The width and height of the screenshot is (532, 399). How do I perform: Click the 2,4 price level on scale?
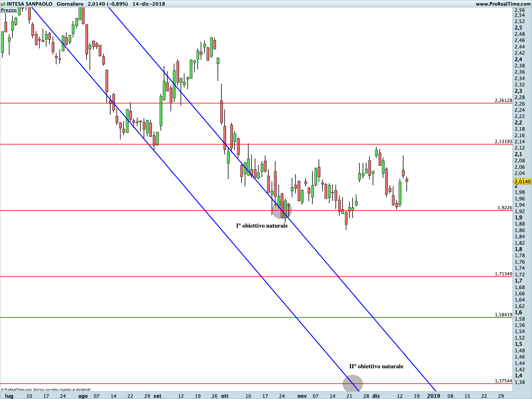[518, 59]
